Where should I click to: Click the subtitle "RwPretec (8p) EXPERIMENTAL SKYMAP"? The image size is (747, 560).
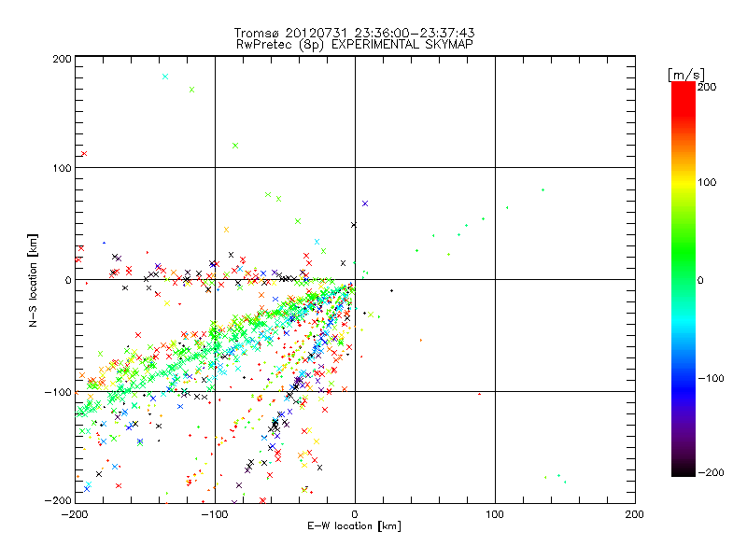click(355, 45)
